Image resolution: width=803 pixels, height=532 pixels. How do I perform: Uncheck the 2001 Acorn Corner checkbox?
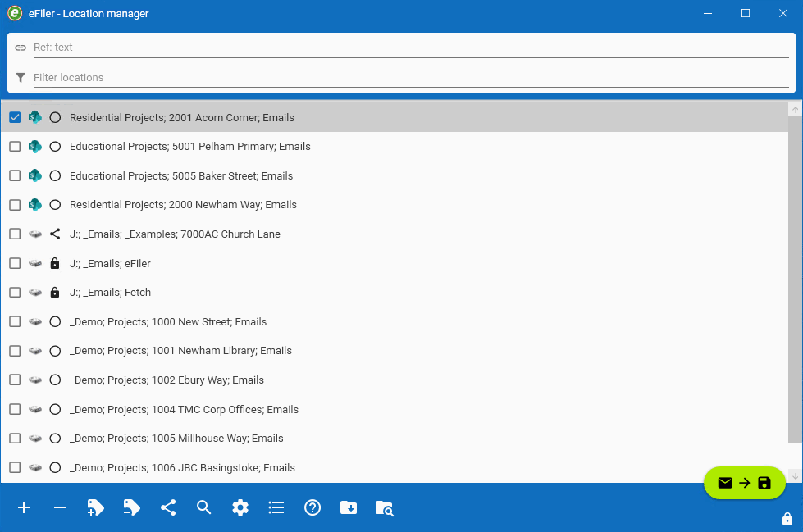[15, 117]
